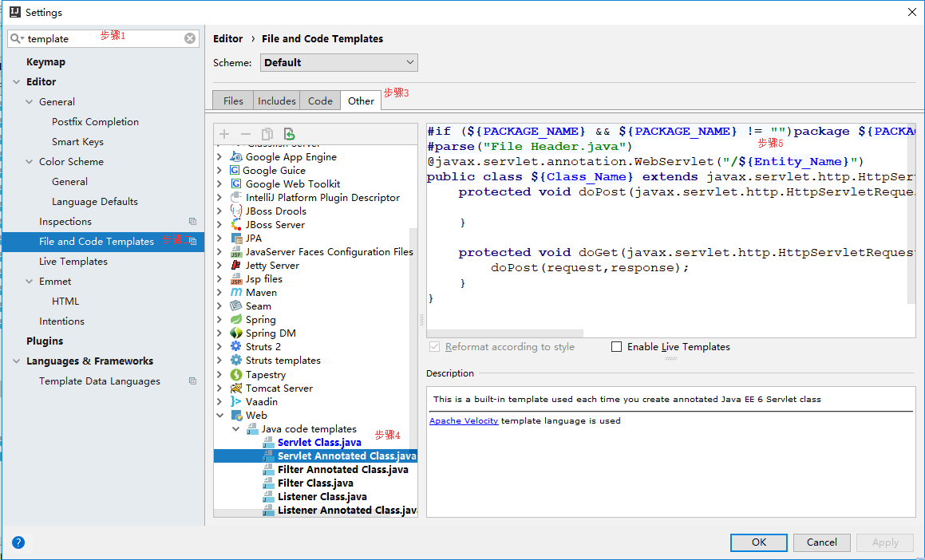Click the JBoss Server icon

[236, 225]
